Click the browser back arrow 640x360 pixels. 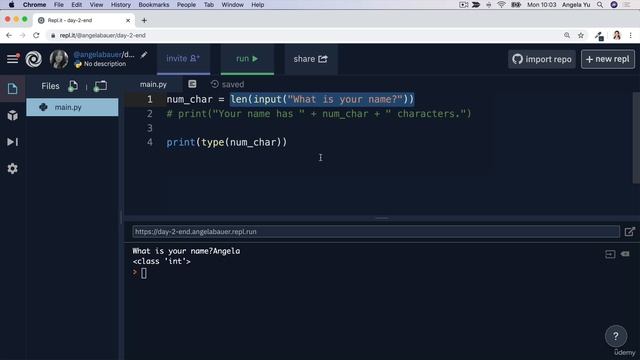9,36
